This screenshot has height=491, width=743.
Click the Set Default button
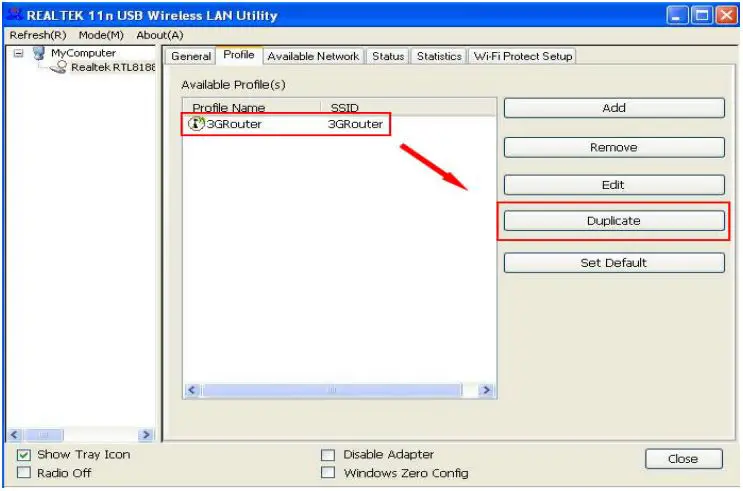614,263
